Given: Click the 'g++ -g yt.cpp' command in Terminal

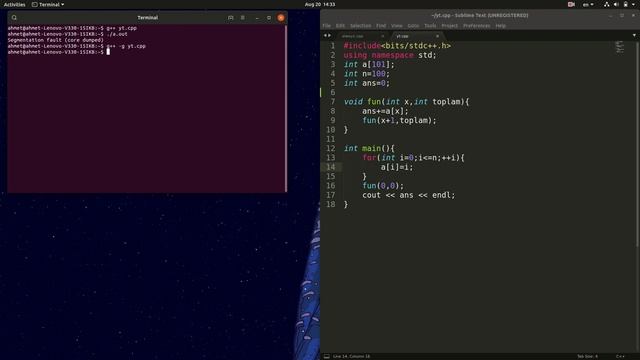Looking at the screenshot, I should (126, 46).
